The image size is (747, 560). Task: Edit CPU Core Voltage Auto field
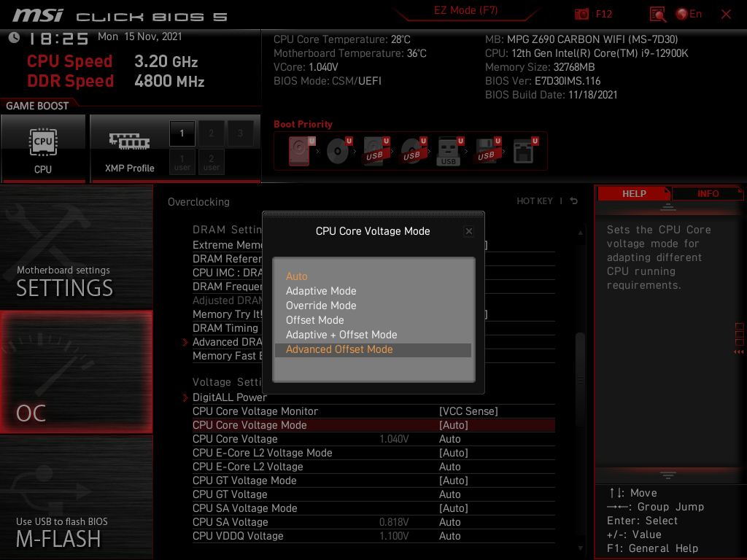[449, 438]
